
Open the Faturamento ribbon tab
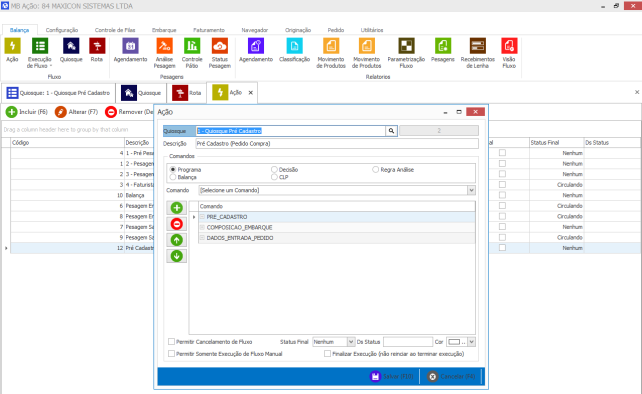pyautogui.click(x=209, y=30)
